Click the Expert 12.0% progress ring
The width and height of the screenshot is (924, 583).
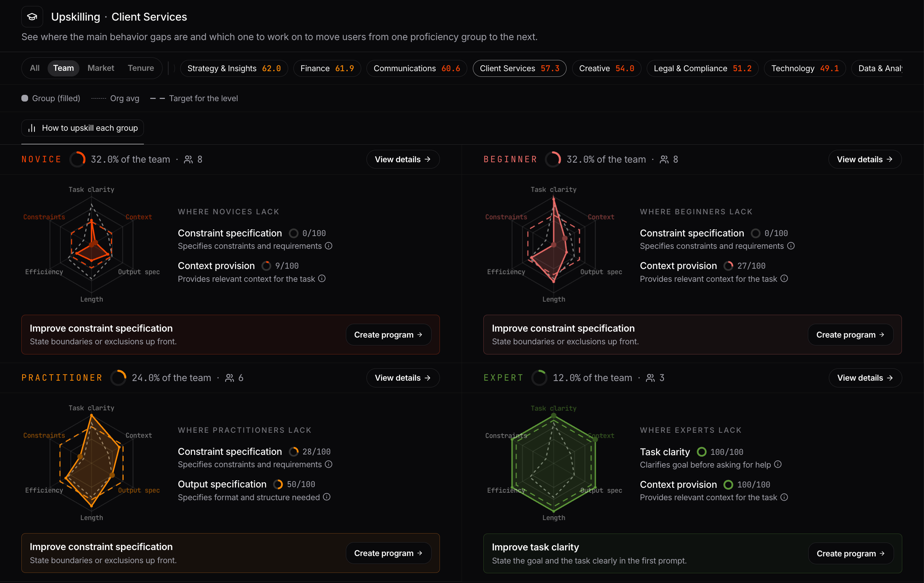[x=540, y=378]
